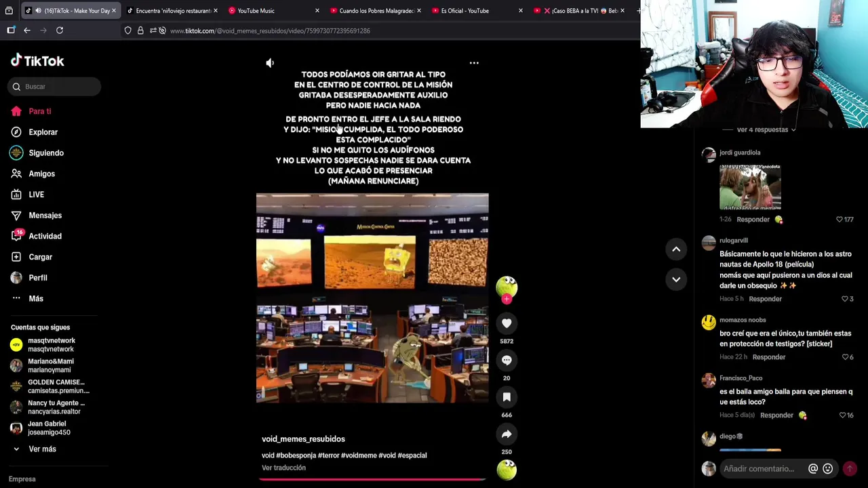The width and height of the screenshot is (868, 488).
Task: Open masqtvnetwork followed account
Action: pyautogui.click(x=51, y=345)
